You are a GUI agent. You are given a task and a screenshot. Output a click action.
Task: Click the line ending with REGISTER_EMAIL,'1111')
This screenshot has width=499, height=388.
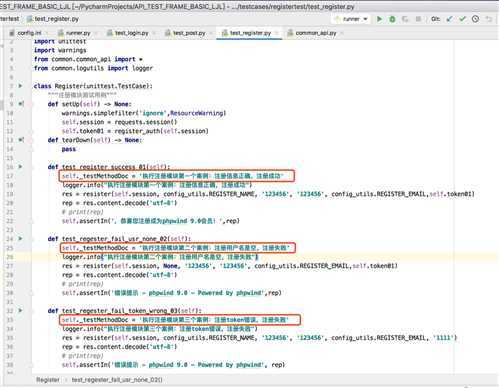click(260, 338)
